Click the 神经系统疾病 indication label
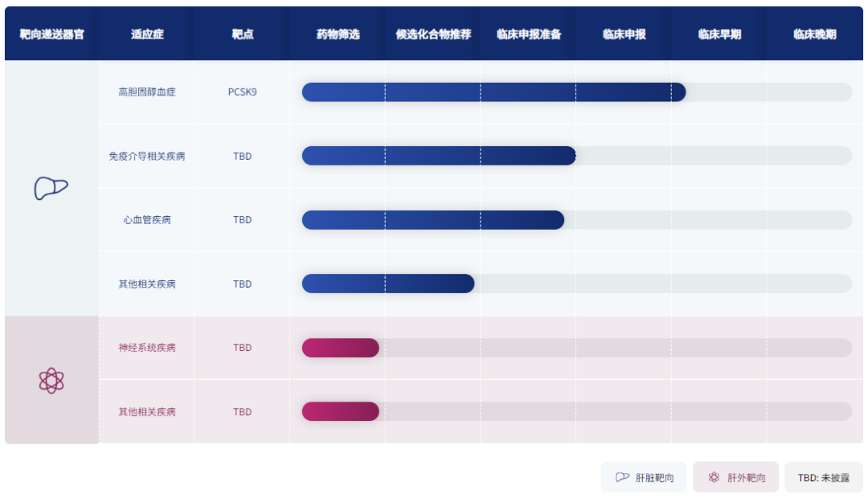The height and width of the screenshot is (498, 868). pyautogui.click(x=147, y=348)
